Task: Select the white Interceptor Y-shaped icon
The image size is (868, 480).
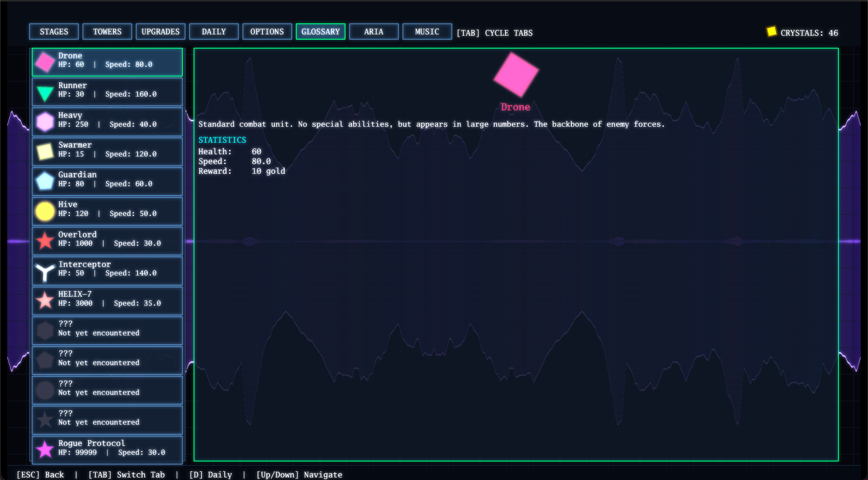Action: coord(44,271)
